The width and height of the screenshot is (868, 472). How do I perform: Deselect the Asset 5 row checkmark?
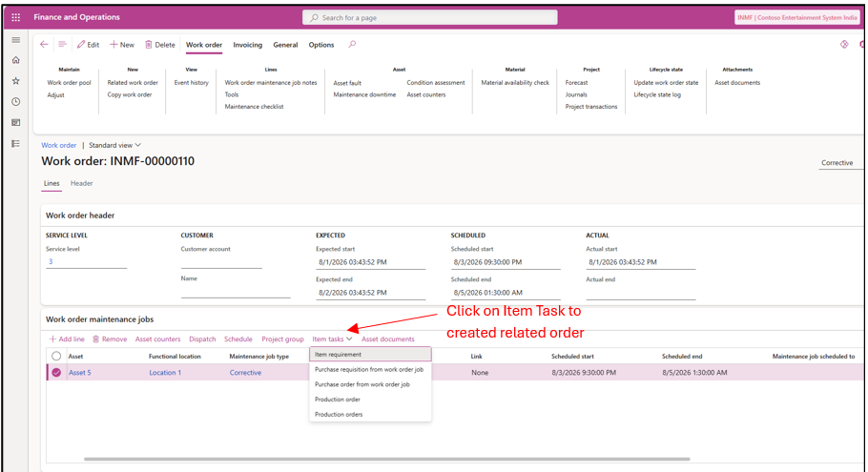(x=56, y=373)
